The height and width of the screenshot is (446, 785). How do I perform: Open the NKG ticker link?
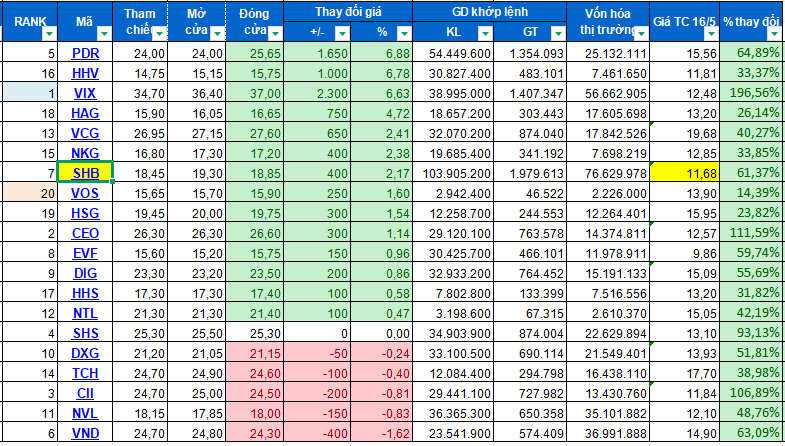[85, 153]
